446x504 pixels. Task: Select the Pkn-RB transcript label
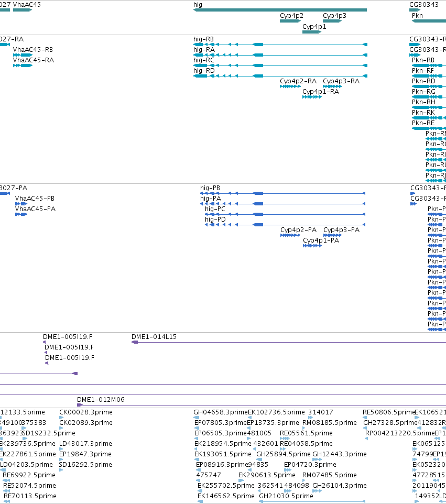coord(423,60)
